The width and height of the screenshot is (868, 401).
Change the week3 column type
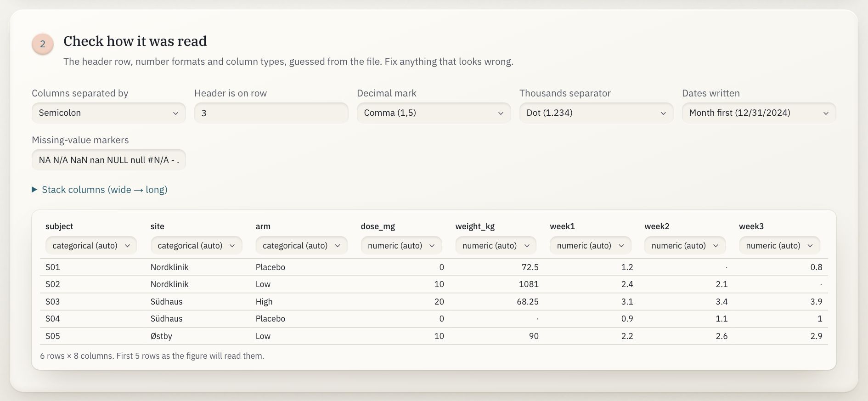click(x=779, y=246)
